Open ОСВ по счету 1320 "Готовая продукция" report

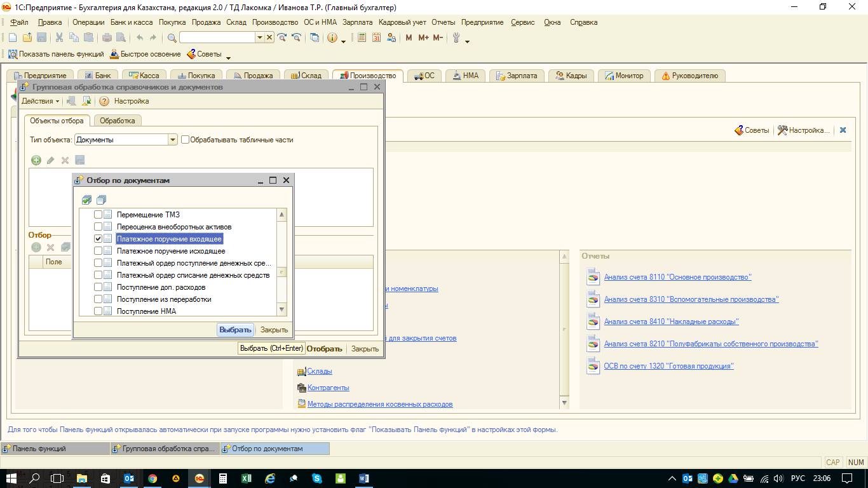coord(669,366)
